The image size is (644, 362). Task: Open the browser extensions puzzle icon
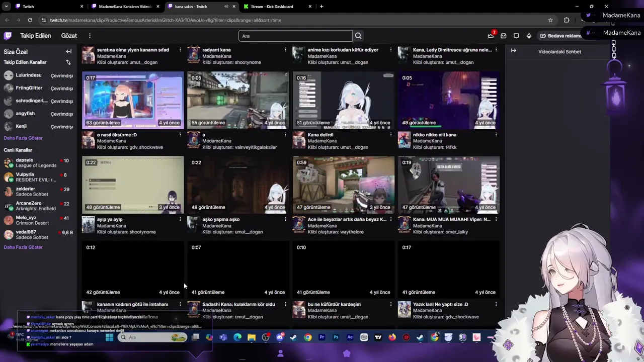click(567, 20)
